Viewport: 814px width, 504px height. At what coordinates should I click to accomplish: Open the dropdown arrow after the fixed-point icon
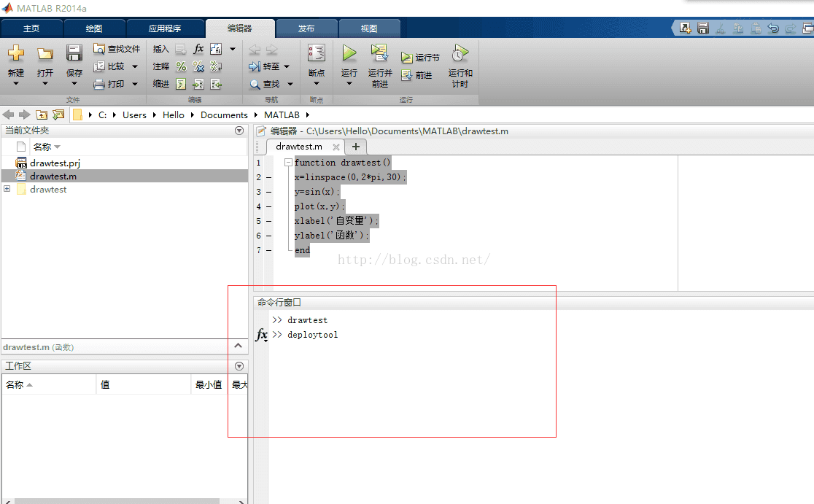[x=233, y=50]
